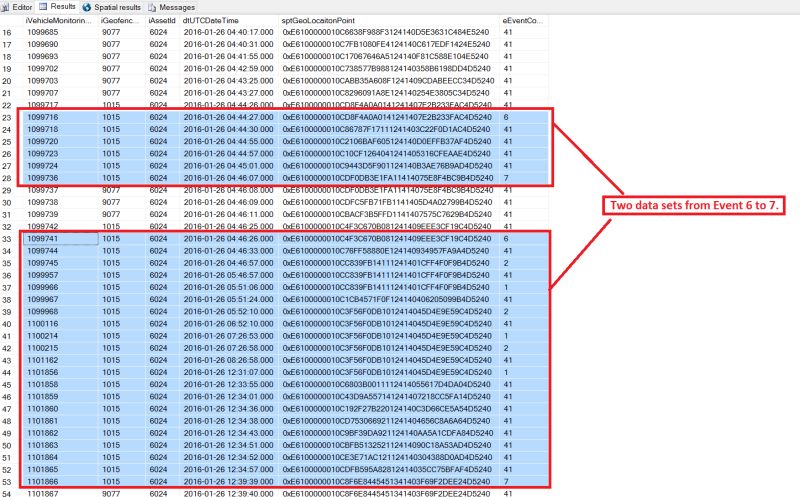Select the iGeofenc... column header
The width and height of the screenshot is (800, 497).
121,20
